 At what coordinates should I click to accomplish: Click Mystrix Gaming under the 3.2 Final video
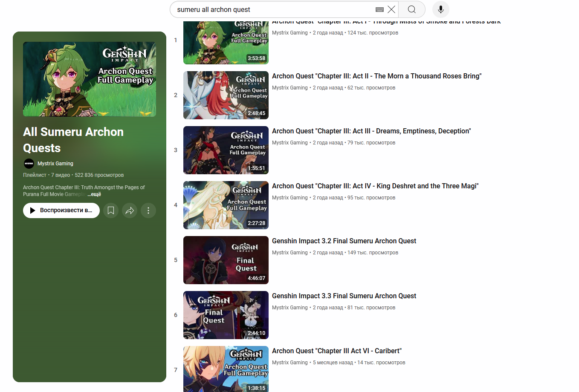pos(290,253)
